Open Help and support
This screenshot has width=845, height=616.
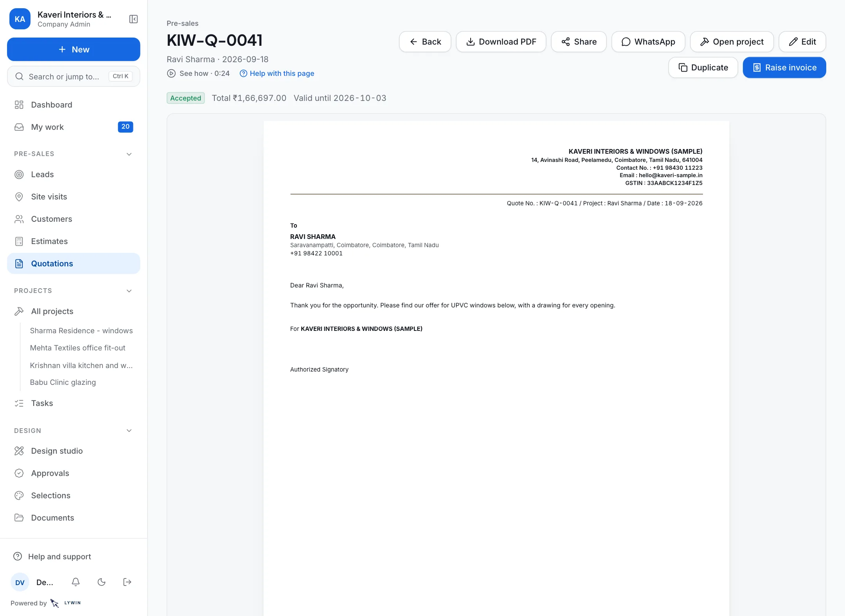(74, 557)
